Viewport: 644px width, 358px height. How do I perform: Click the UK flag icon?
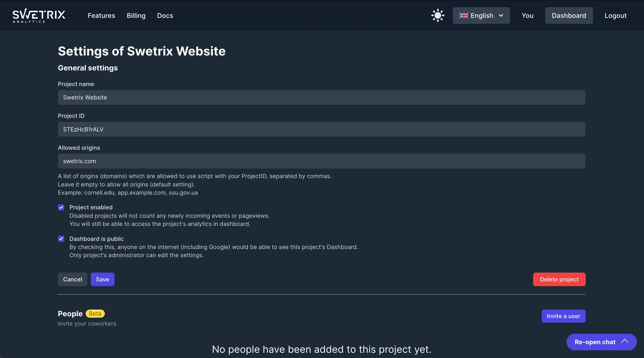click(463, 15)
